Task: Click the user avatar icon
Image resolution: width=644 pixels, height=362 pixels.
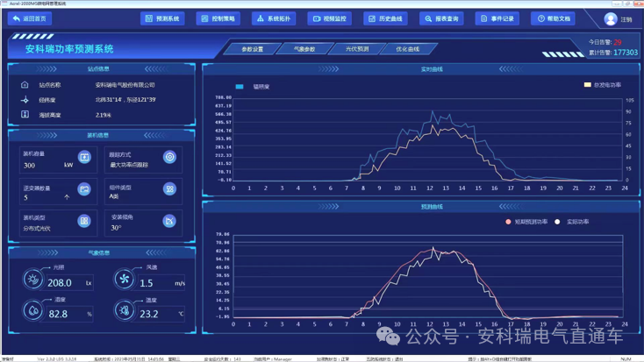Action: pyautogui.click(x=611, y=19)
